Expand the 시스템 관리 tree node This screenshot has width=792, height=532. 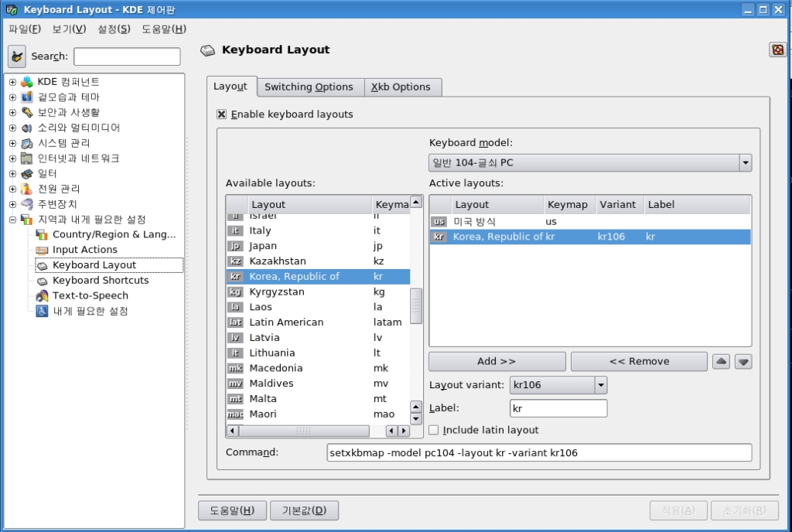click(x=12, y=143)
